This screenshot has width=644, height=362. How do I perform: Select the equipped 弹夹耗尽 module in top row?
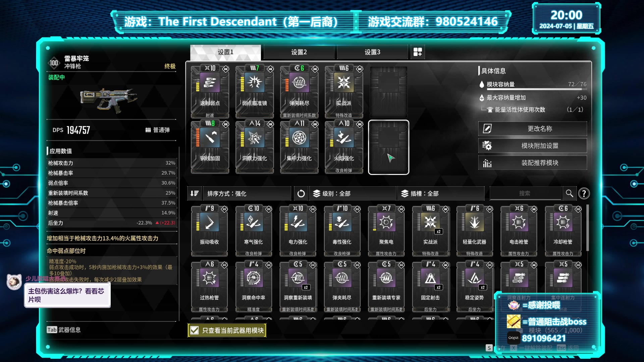click(x=299, y=91)
